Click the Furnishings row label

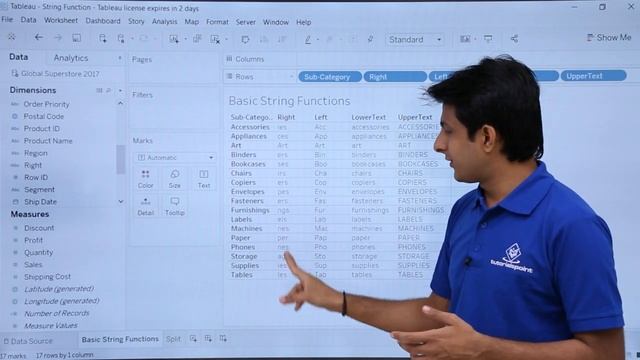coord(250,210)
